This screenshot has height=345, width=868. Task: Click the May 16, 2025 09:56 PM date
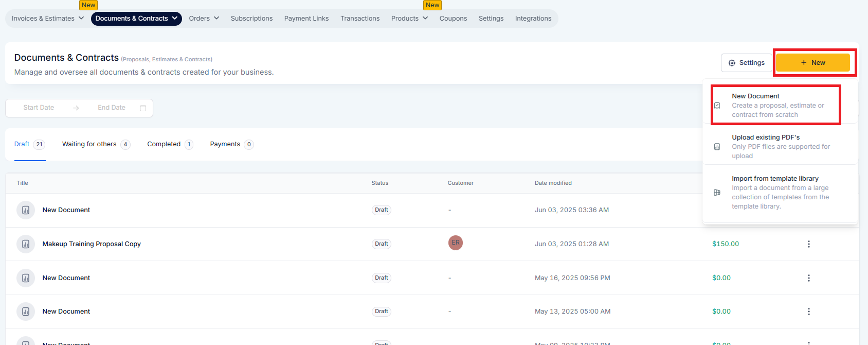click(572, 278)
